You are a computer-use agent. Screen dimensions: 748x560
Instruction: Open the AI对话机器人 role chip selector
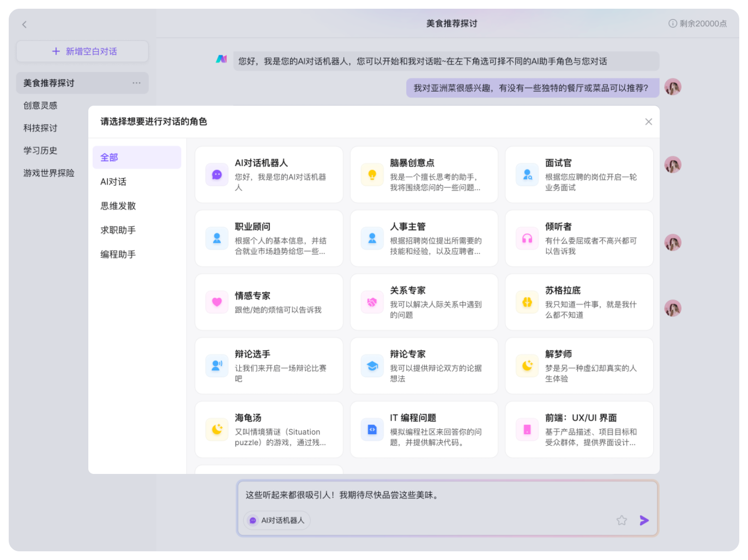coord(276,520)
